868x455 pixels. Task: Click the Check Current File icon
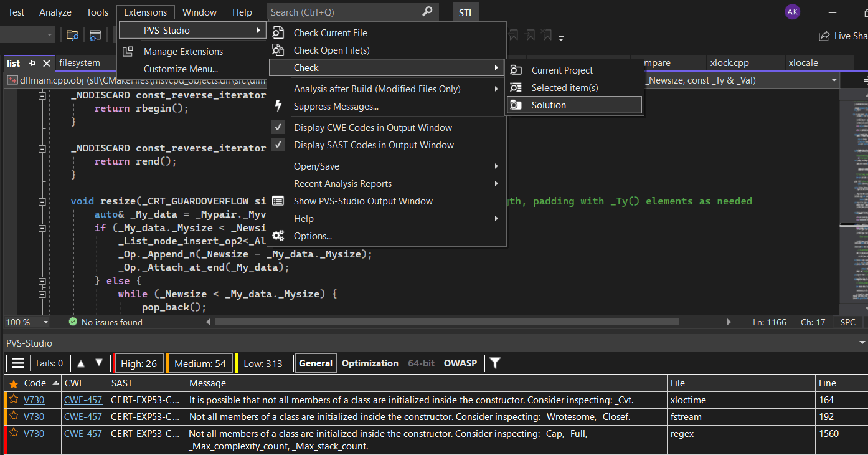(x=278, y=33)
